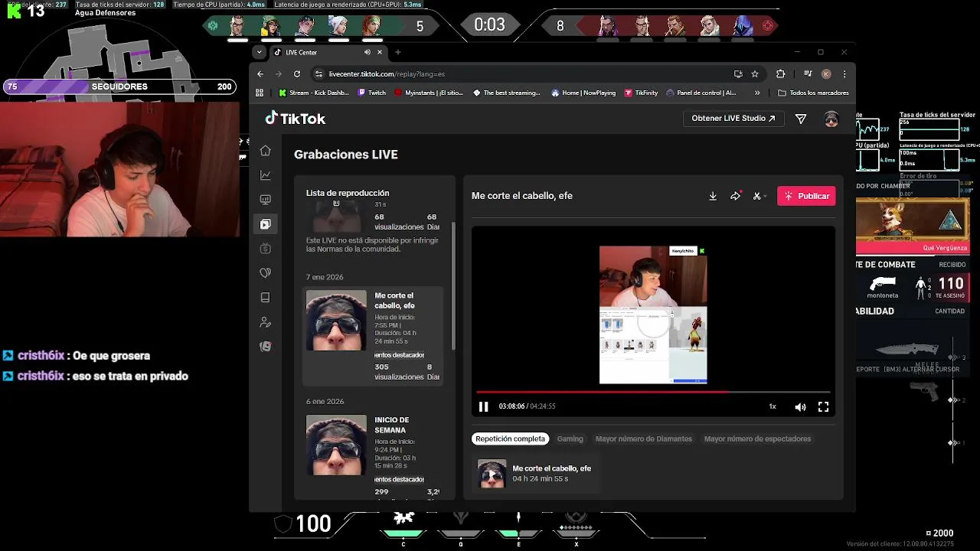Open the browser extensions puzzle icon
This screenshot has width=980, height=551.
point(781,74)
